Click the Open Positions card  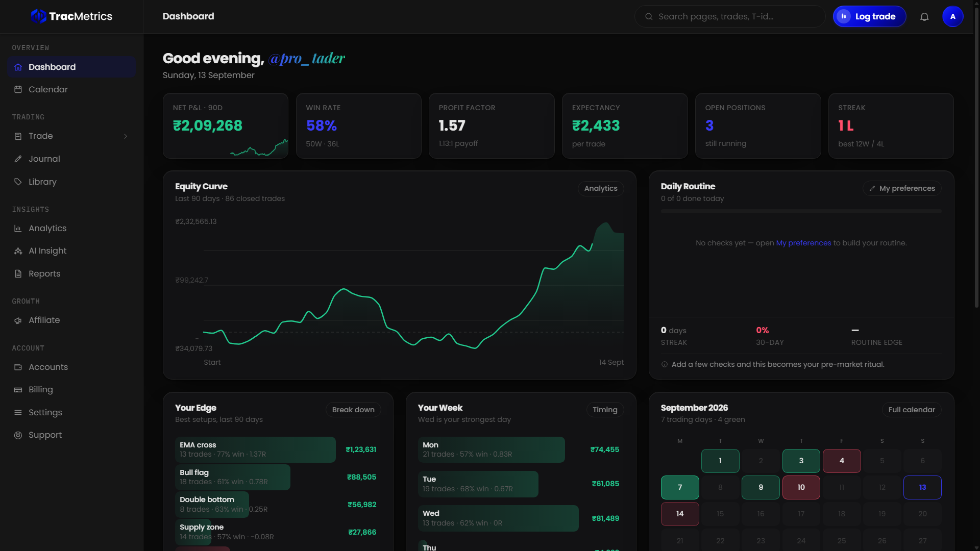coord(758,126)
